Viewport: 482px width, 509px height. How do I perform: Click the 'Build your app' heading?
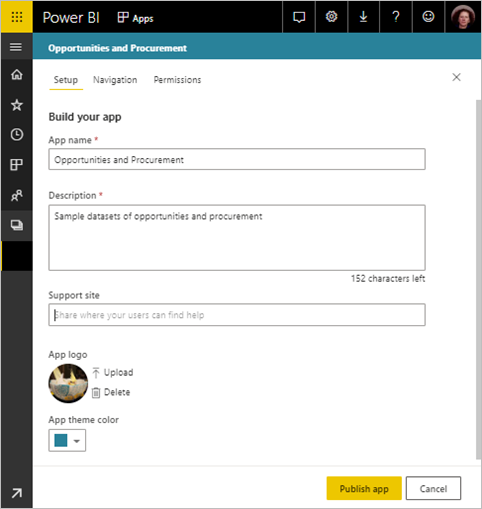[x=85, y=117]
